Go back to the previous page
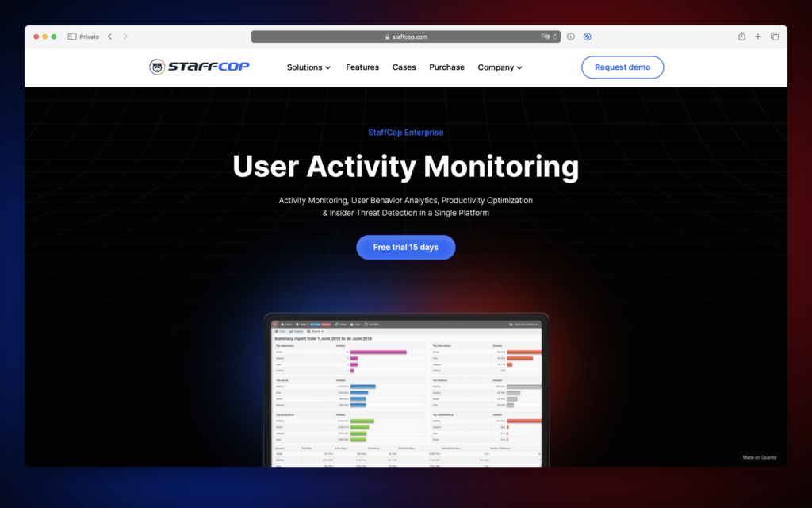812x508 pixels. [x=109, y=37]
